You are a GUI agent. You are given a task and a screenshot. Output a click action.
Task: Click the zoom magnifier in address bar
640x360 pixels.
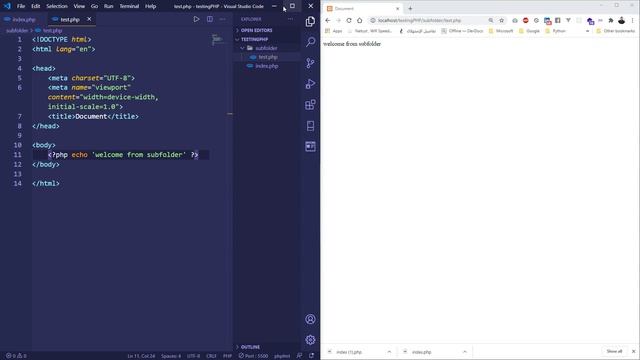[x=491, y=20]
